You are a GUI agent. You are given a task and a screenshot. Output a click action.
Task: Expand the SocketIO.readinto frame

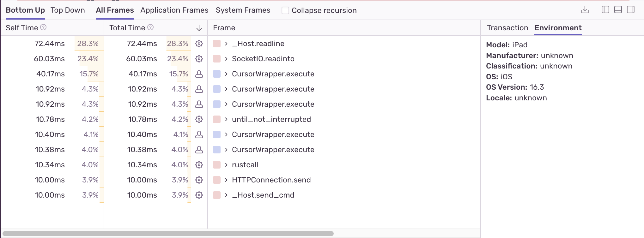(226, 59)
